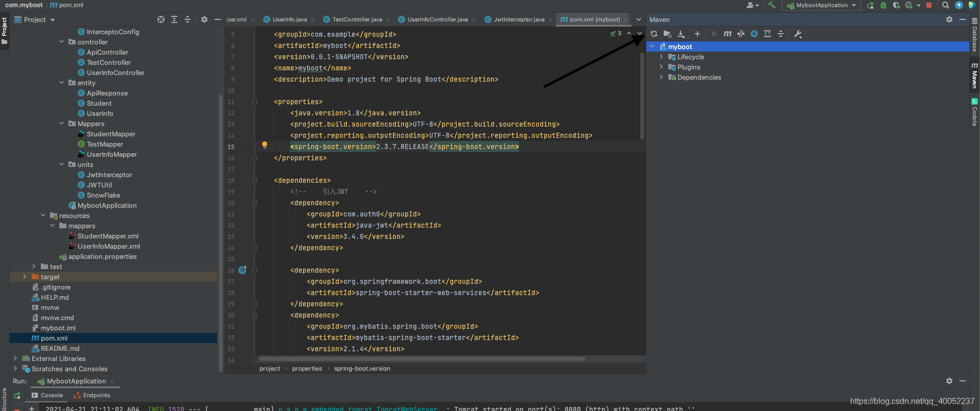Screen dimensions: 980x411
Task: Hide the Maven tool window
Action: click(x=962, y=19)
